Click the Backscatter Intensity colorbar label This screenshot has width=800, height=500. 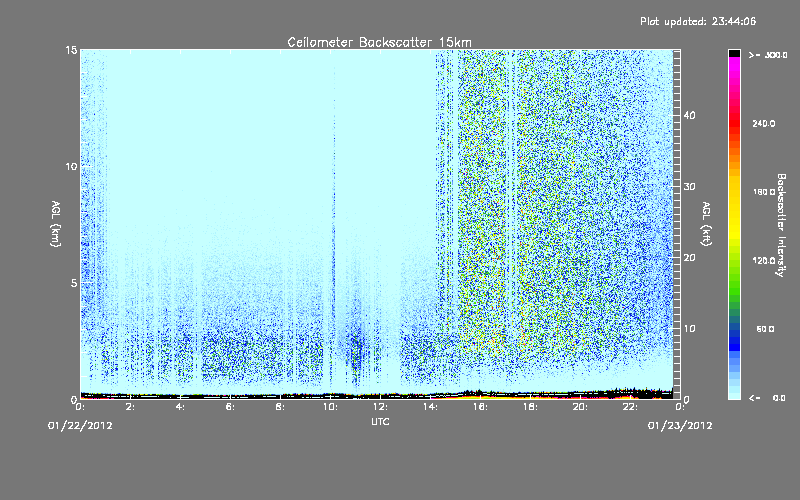click(781, 225)
